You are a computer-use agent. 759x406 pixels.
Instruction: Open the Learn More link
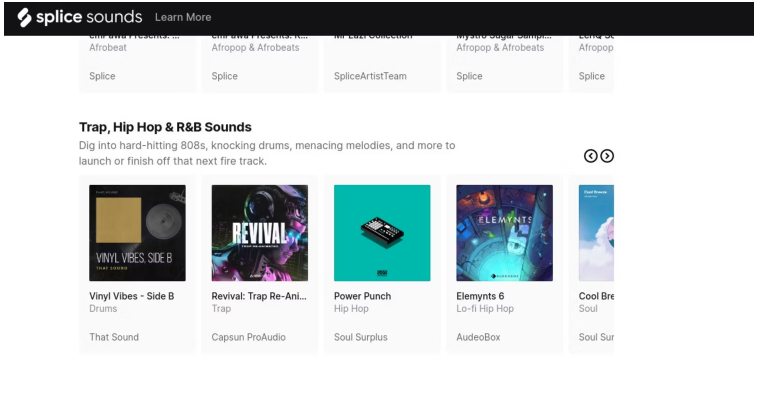tap(183, 17)
